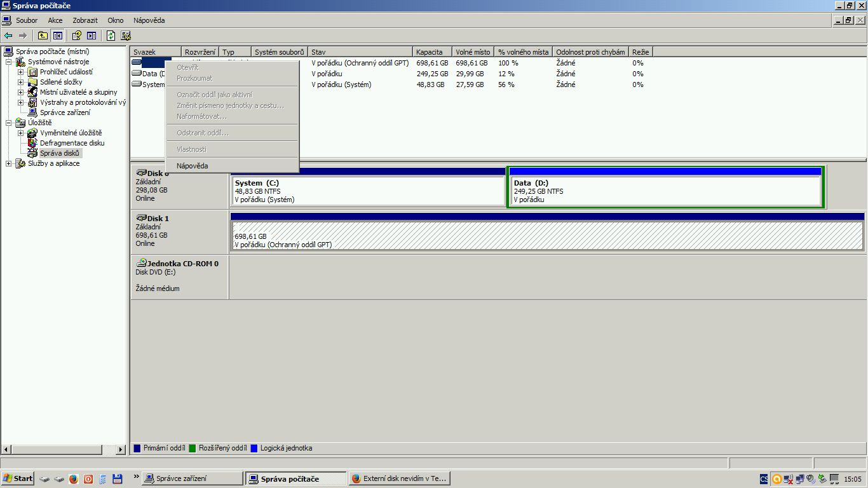This screenshot has height=488, width=868.
Task: Click the Forward arrow toolbar icon
Action: 23,36
